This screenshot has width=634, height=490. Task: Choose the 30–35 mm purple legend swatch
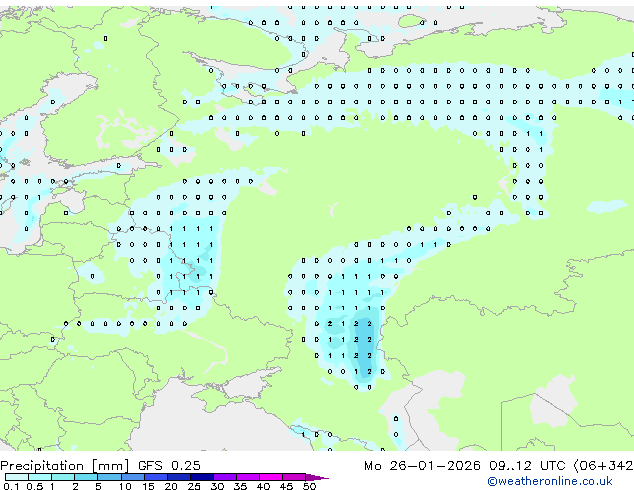[224, 477]
